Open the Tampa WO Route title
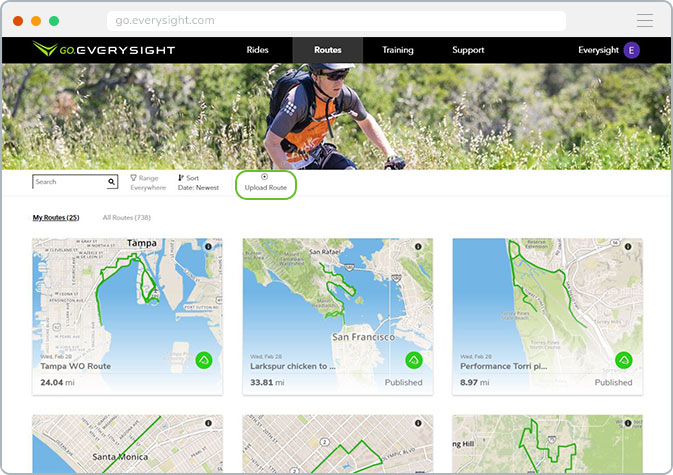The image size is (673, 475). point(76,366)
